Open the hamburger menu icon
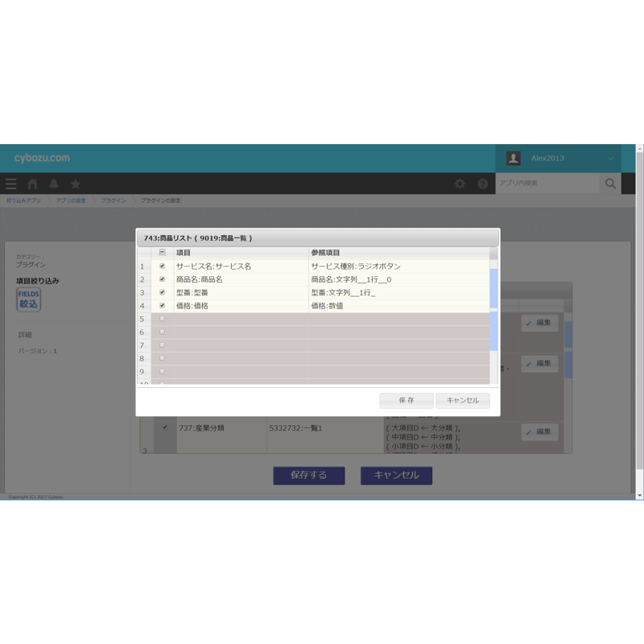This screenshot has width=644, height=644. coord(11,184)
